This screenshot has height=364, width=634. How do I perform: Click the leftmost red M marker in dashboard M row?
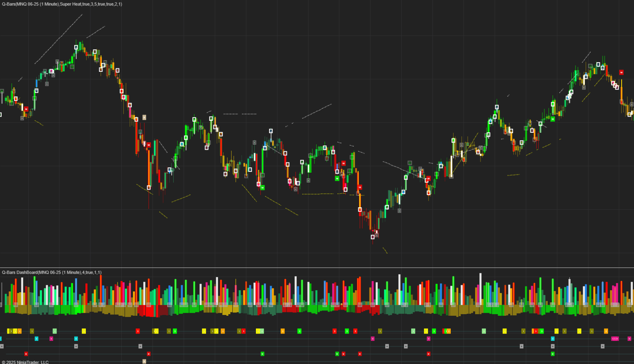26,354
